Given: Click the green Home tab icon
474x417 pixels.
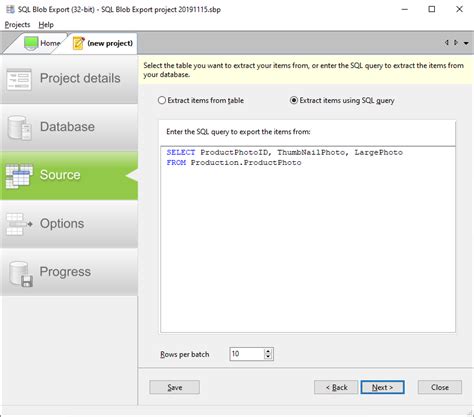Looking at the screenshot, I should click(31, 43).
